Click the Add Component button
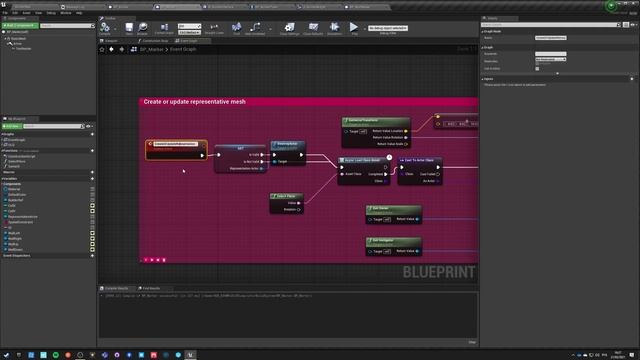Screen dimensions: 640x360 [x=20, y=25]
